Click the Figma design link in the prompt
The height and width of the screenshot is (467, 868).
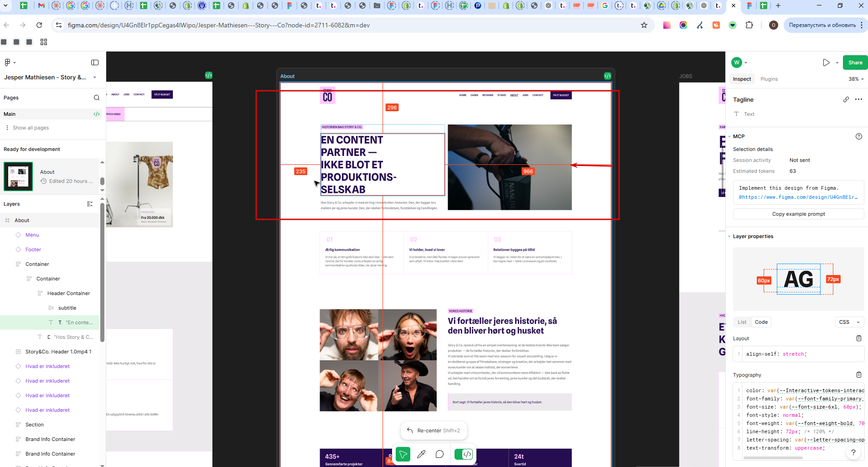click(798, 197)
